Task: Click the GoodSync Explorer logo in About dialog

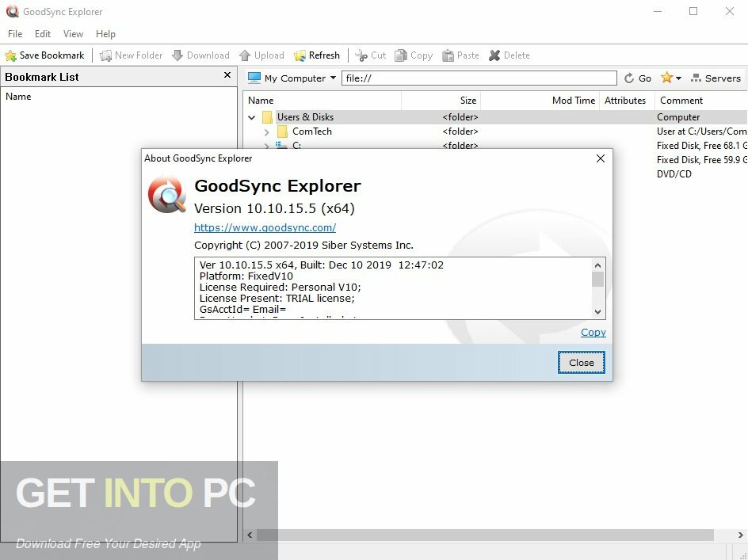Action: pyautogui.click(x=167, y=194)
